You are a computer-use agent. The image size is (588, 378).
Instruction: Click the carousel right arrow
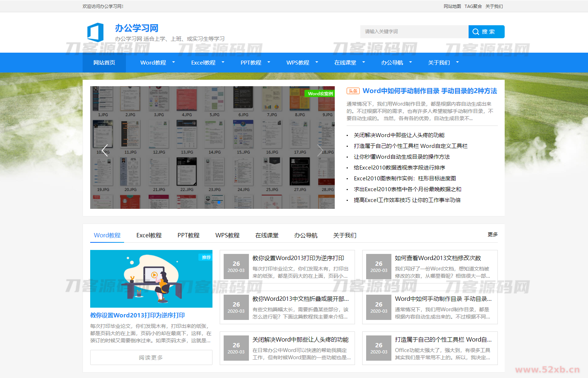320,150
